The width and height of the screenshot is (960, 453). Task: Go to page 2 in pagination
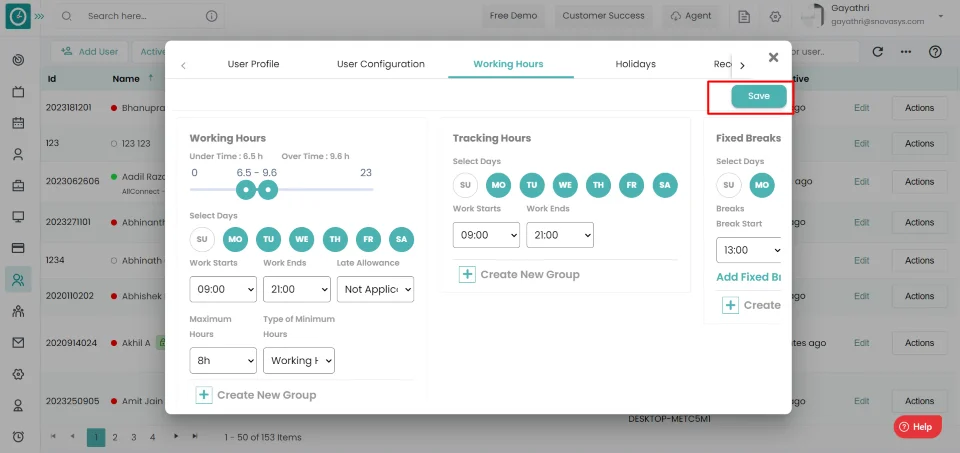[x=114, y=437]
